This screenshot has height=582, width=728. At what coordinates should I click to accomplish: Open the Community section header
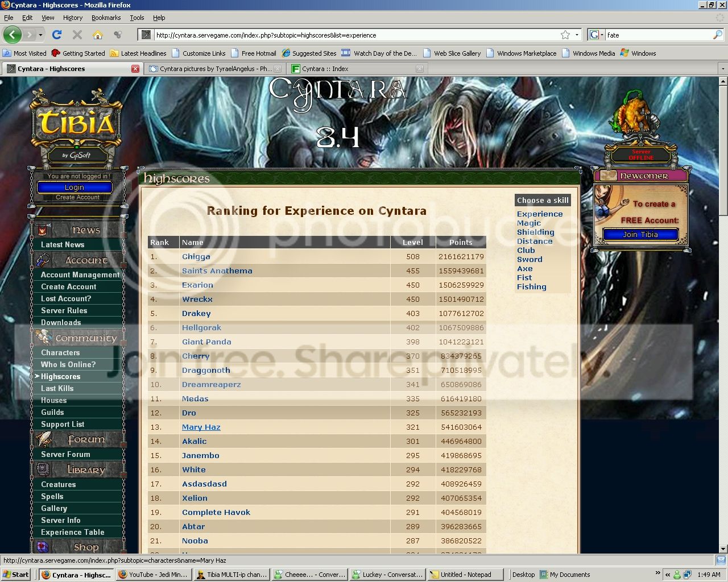[x=78, y=338]
